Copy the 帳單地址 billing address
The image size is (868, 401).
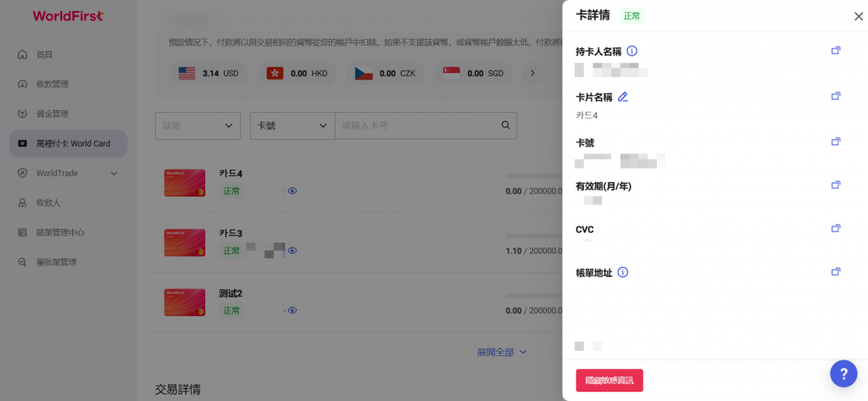point(836,271)
